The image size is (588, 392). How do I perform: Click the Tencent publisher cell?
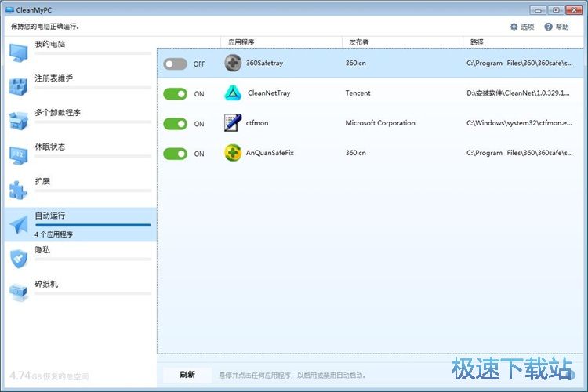pyautogui.click(x=358, y=93)
